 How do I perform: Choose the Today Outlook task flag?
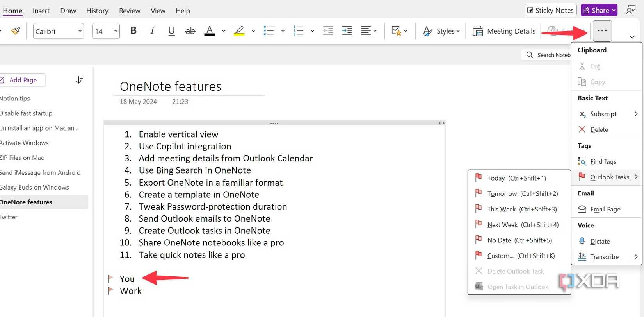coord(519,178)
